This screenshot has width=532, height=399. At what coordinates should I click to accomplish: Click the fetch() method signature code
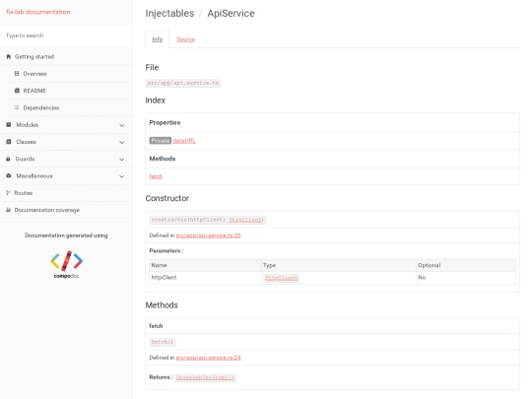coord(163,342)
